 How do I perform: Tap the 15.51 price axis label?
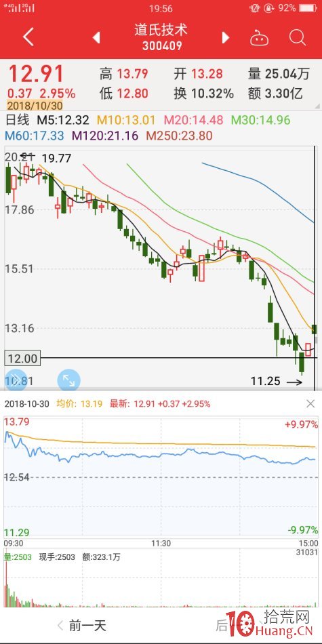coord(19,269)
